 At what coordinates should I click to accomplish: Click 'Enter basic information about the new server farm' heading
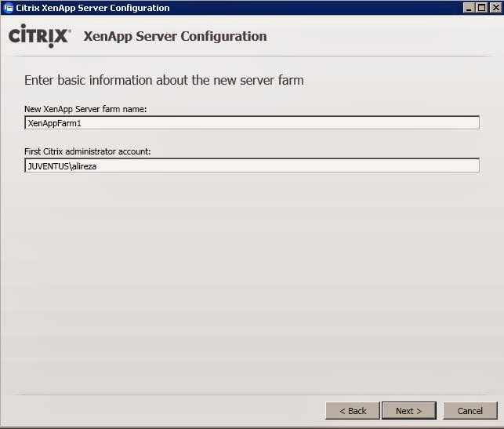click(164, 80)
